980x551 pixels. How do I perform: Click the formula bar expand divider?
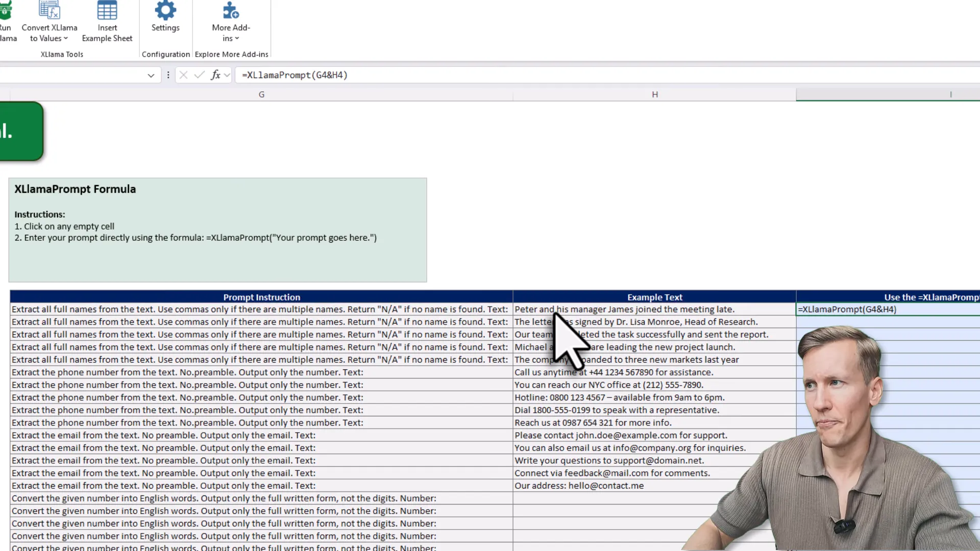pos(168,75)
